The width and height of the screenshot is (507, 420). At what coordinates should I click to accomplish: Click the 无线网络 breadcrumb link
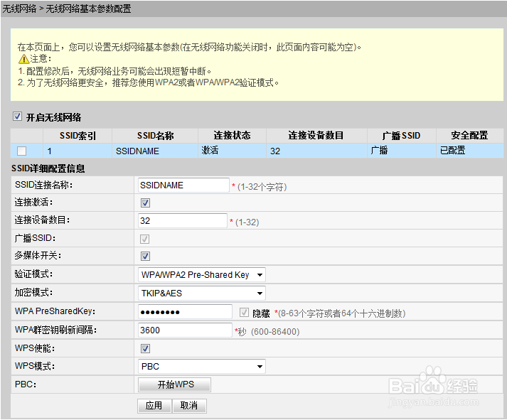click(x=19, y=9)
